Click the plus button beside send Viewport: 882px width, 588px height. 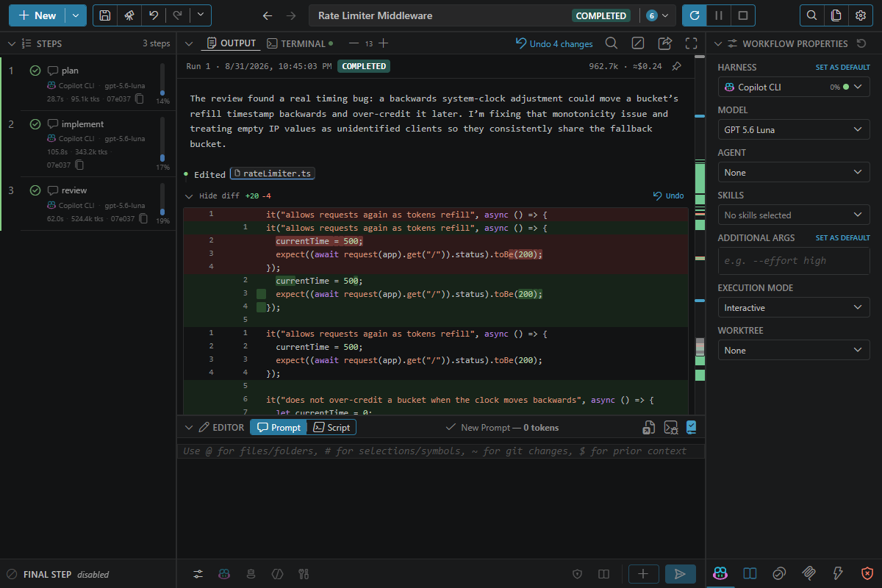(643, 574)
